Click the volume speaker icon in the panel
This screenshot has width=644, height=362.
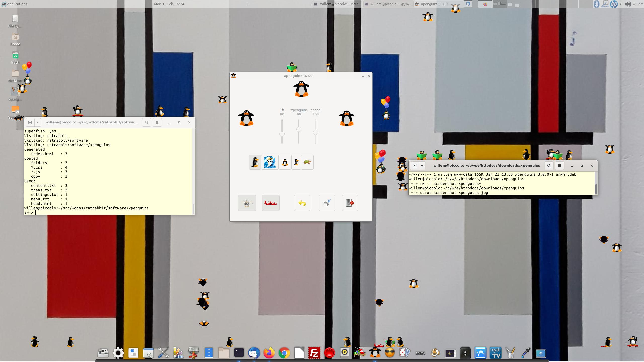(628, 4)
